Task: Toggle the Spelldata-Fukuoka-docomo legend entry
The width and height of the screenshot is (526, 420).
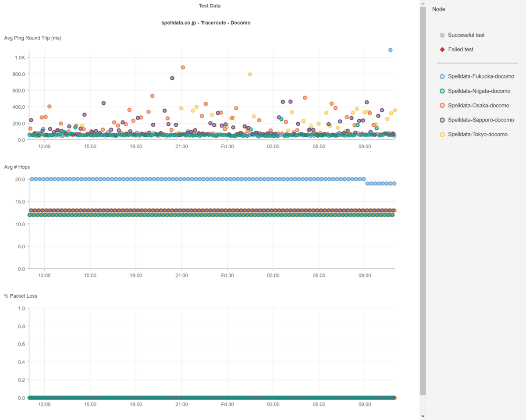Action: [477, 77]
